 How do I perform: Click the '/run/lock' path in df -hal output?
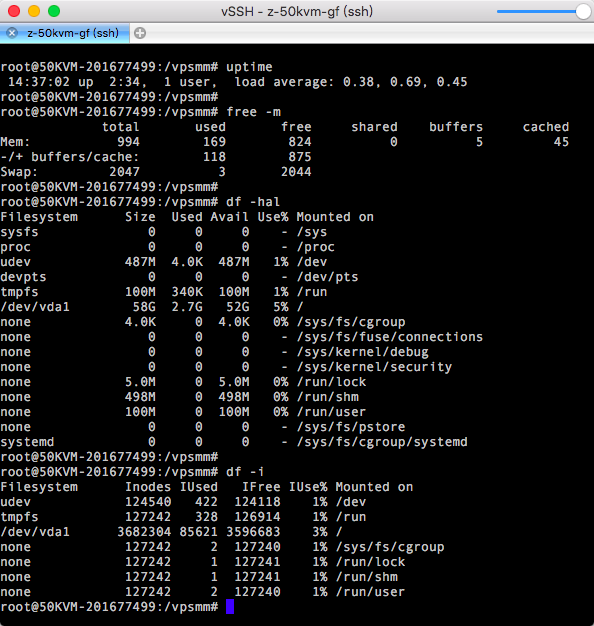(x=331, y=382)
